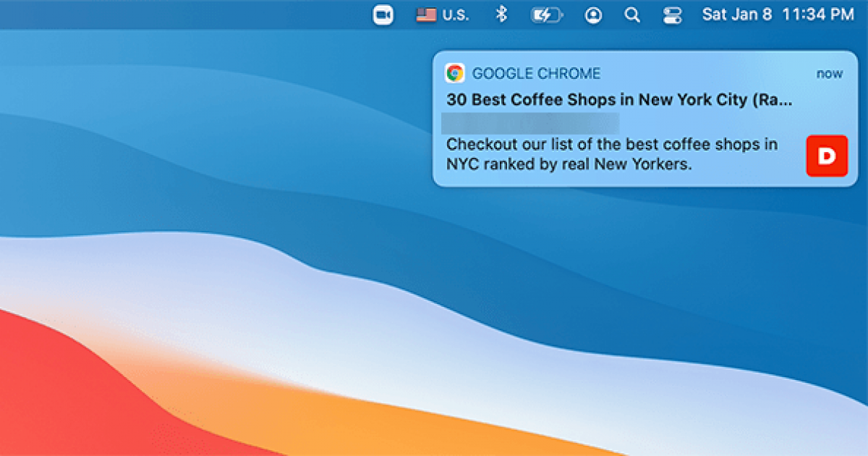Open the 30 Best Coffee Shops notification title
This screenshot has height=456, width=868.
pyautogui.click(x=619, y=100)
